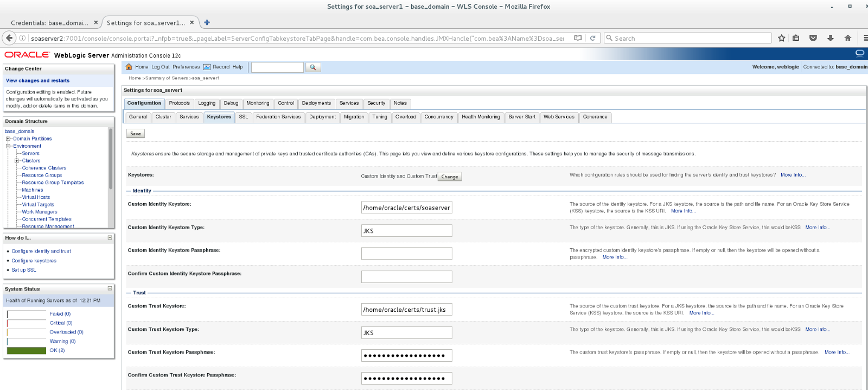The image size is (868, 390).
Task: Collapse the How do I panel
Action: pos(110,237)
